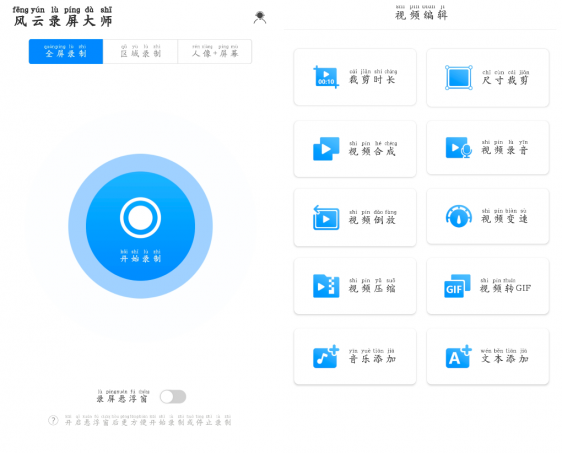The width and height of the screenshot is (562, 453).
Task: Select the 全屏录制 tab
Action: 66,52
